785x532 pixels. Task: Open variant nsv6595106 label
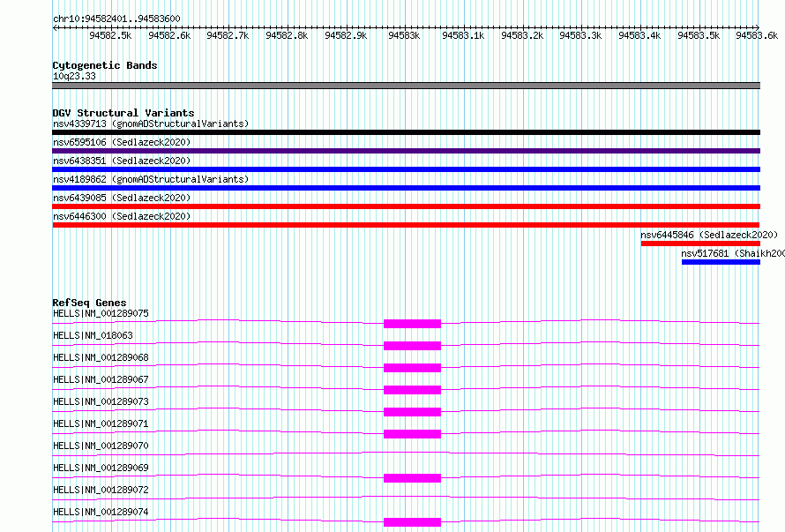pos(122,142)
